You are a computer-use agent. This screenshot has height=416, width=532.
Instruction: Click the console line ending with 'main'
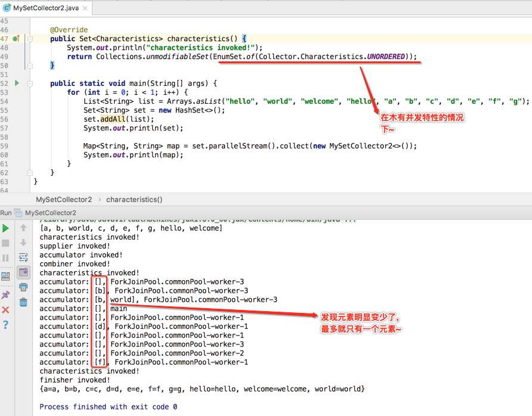(83, 309)
